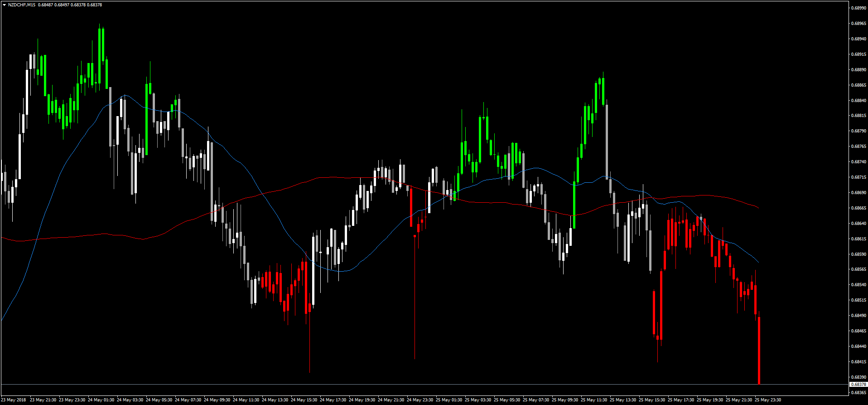
Task: Click the 24 May 19:30 time label
Action: [x=362, y=400]
